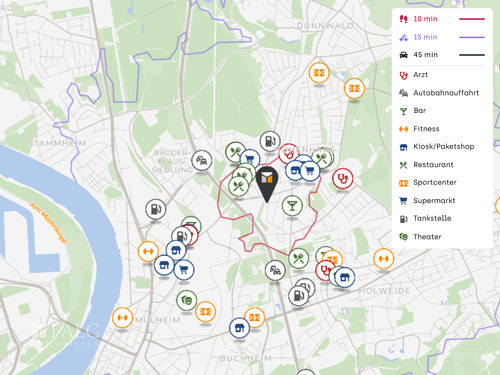Select the highway ramp marker near Bruder-Klaus-Siedlung

202,161
